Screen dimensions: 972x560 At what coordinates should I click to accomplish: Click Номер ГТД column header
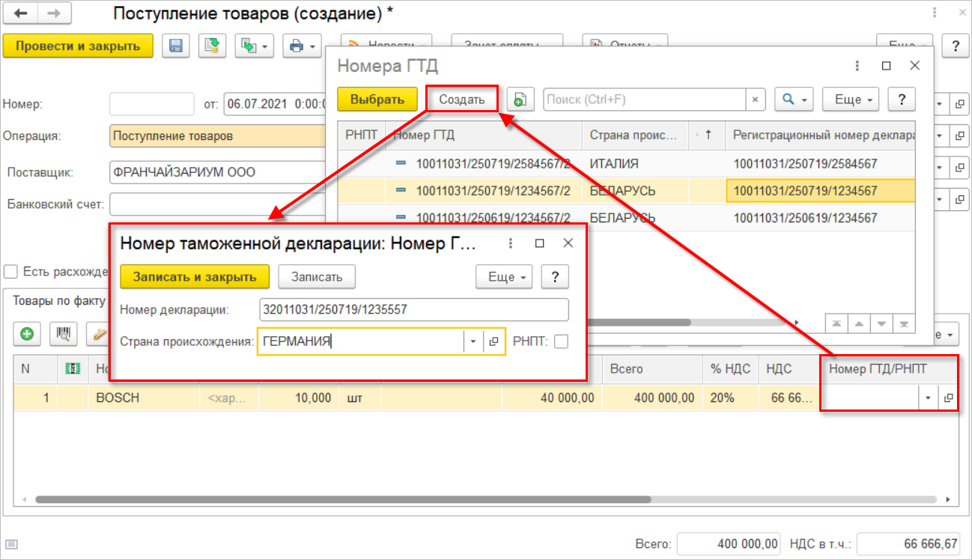[484, 136]
